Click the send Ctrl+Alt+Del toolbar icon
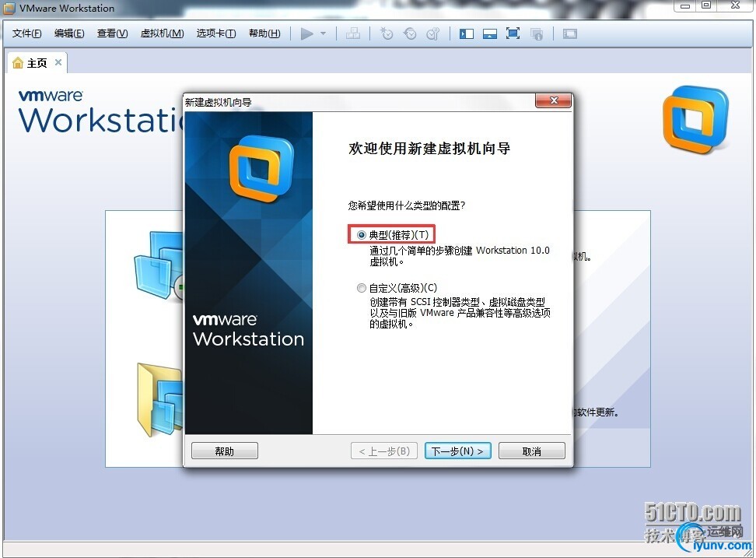This screenshot has height=558, width=756. click(353, 33)
